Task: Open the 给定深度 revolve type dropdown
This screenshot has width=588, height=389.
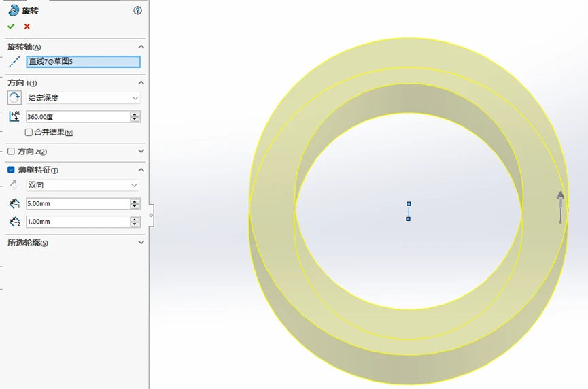Action: (83, 98)
